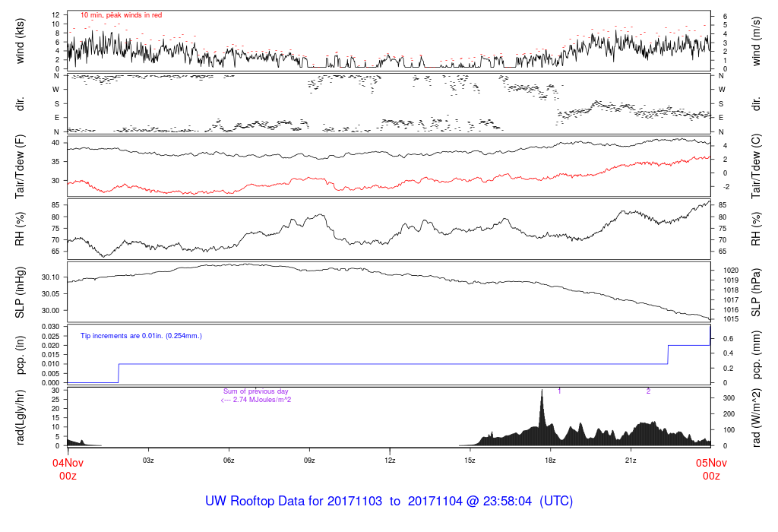This screenshot has width=778, height=532.
Task: Click the '12z' time tick label
Action: coord(390,461)
